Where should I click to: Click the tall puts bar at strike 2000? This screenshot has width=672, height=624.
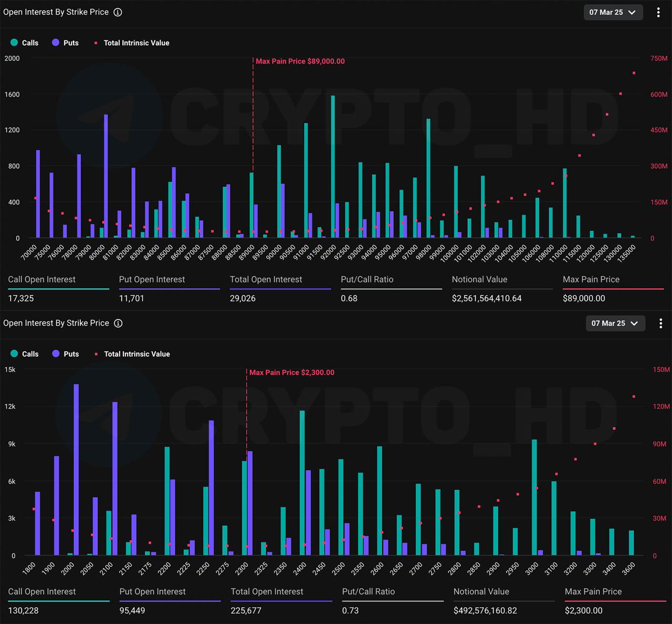(x=76, y=470)
